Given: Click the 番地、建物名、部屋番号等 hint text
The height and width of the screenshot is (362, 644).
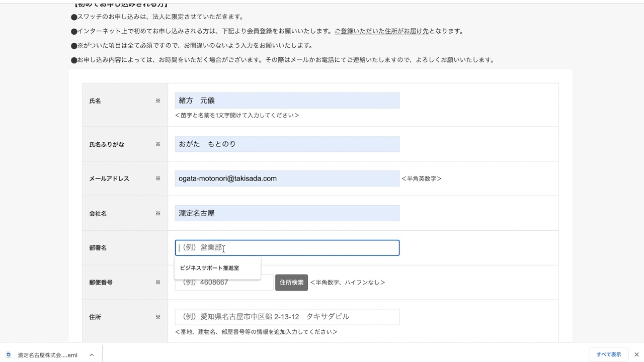Looking at the screenshot, I should [x=256, y=332].
